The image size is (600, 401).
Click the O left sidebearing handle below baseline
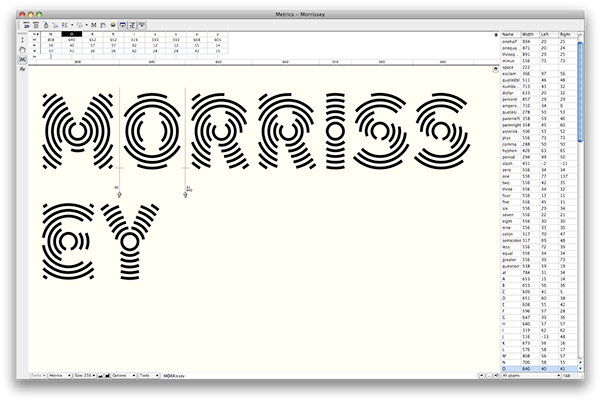119,195
